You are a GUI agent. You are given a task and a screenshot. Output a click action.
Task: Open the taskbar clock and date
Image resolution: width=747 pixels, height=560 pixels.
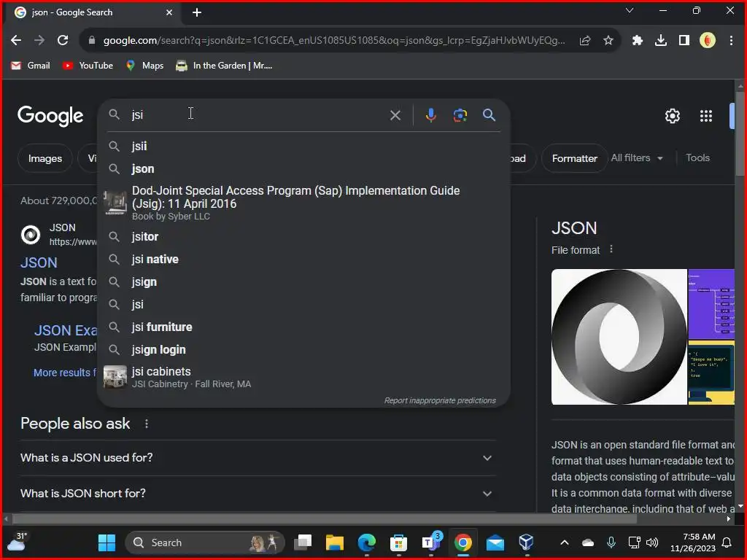click(x=693, y=542)
